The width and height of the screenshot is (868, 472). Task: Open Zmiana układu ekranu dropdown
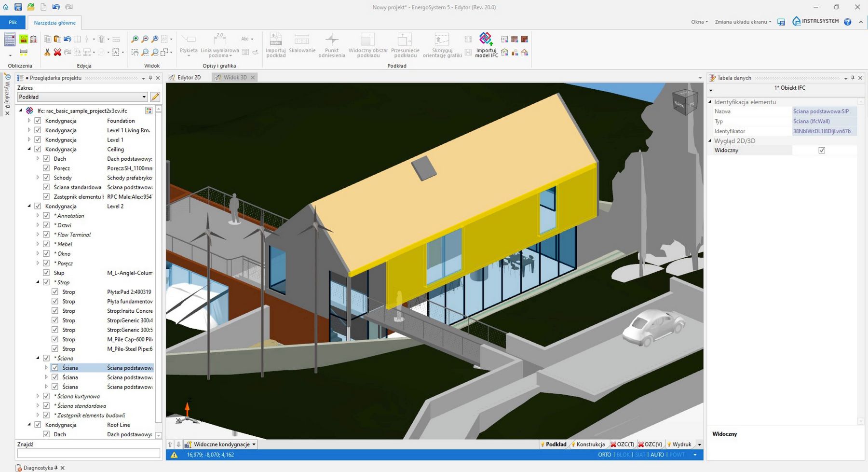(x=743, y=22)
